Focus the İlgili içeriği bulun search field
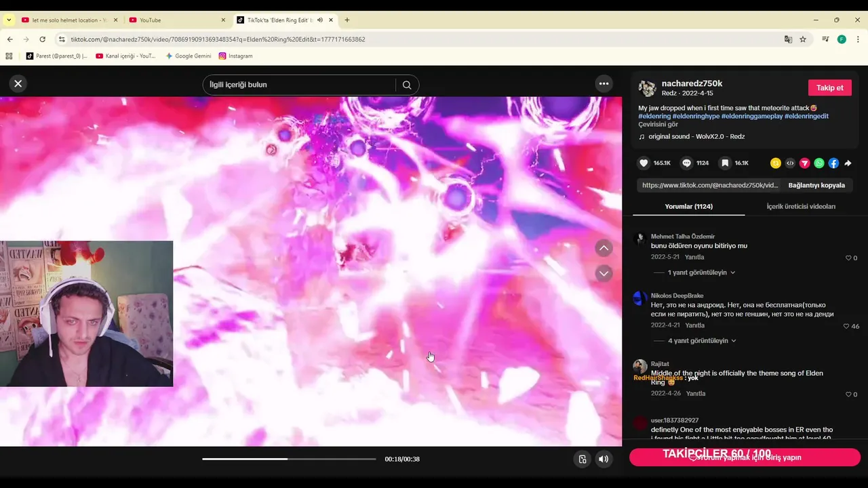Screen dimensions: 868x488 click(x=301, y=85)
